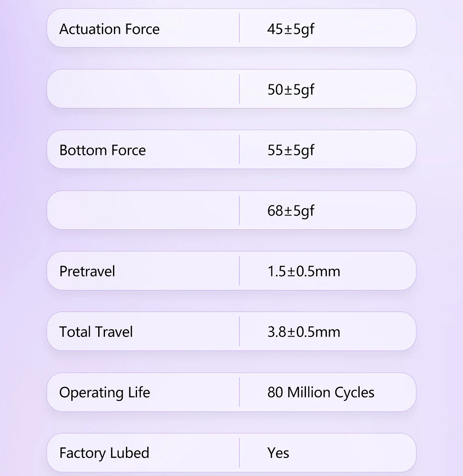Select the empty label beside 50±5gf
The height and width of the screenshot is (476, 463).
tap(143, 89)
